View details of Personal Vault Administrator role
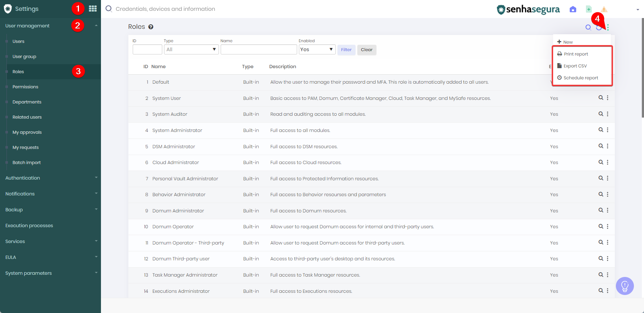This screenshot has height=313, width=644. (601, 178)
